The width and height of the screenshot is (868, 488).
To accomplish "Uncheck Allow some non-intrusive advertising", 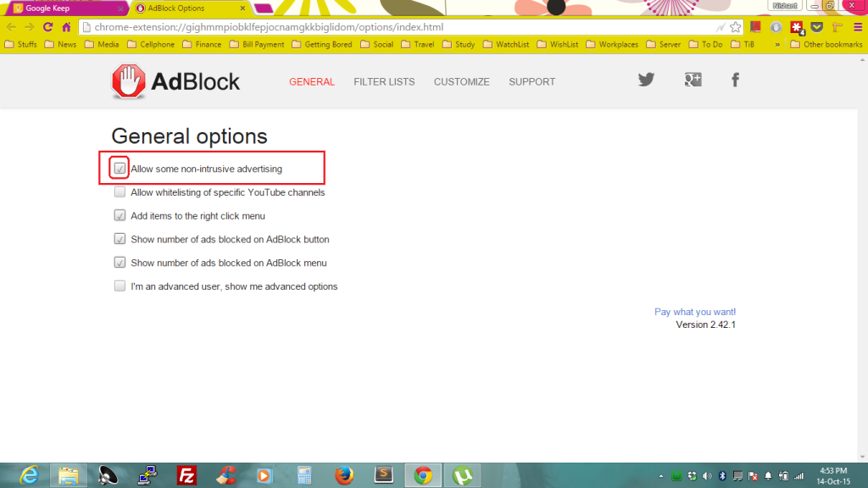I will [x=120, y=169].
